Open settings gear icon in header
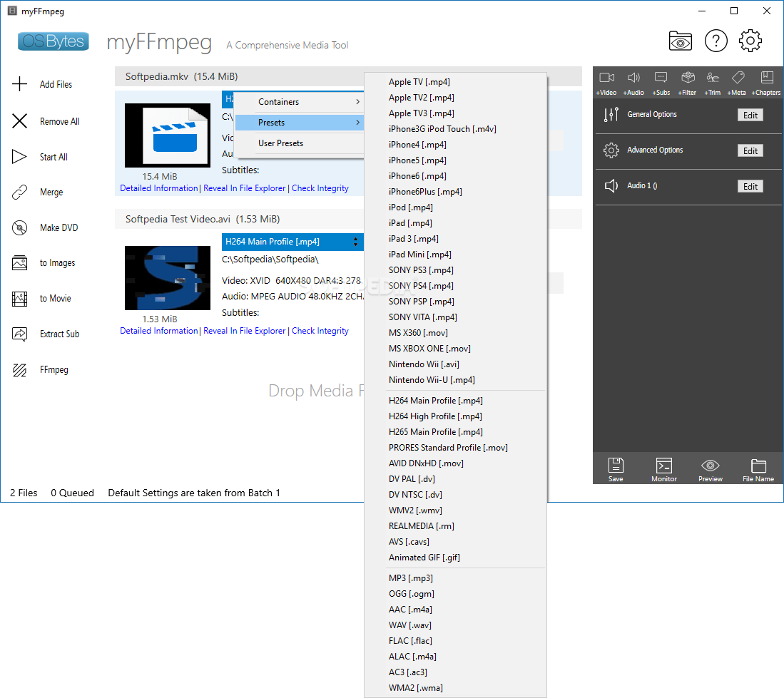The width and height of the screenshot is (784, 698). pyautogui.click(x=750, y=41)
